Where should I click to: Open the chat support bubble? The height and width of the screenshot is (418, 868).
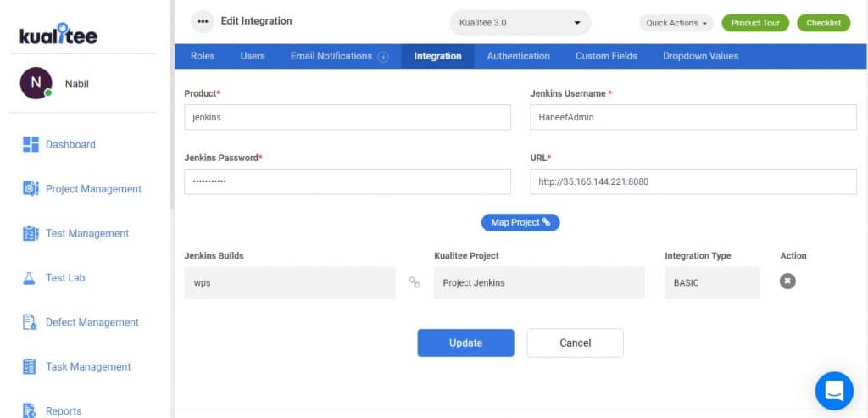(834, 390)
